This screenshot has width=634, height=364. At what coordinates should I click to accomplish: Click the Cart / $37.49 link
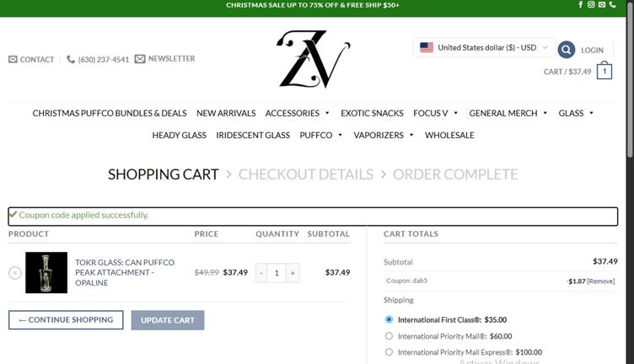(x=567, y=72)
